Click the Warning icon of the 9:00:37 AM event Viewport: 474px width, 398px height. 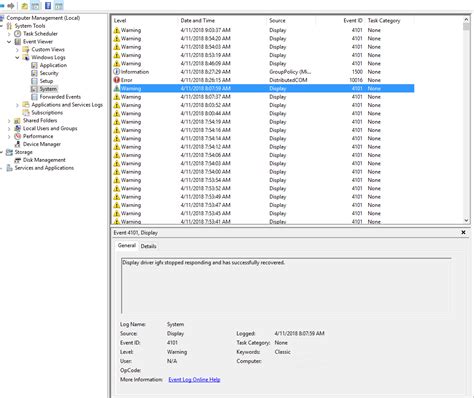[116, 30]
